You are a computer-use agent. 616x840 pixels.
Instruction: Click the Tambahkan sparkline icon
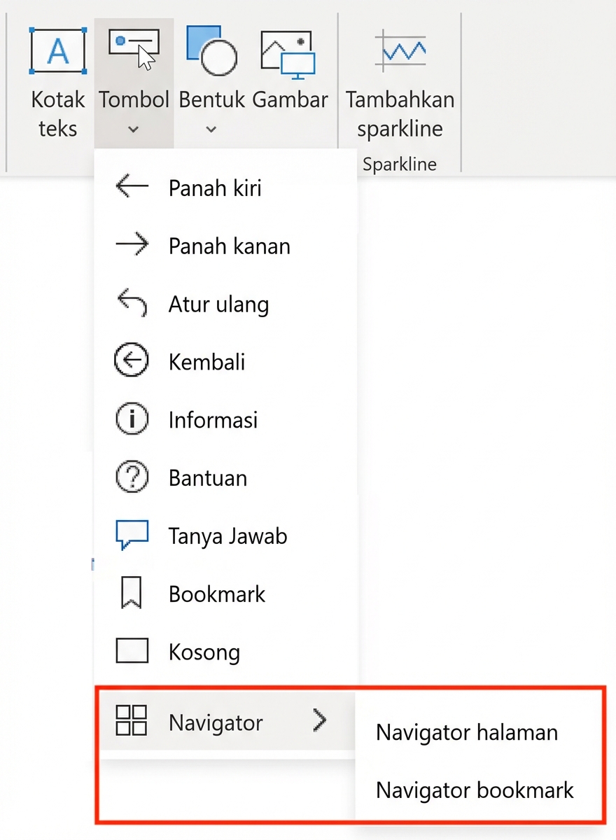(x=400, y=50)
